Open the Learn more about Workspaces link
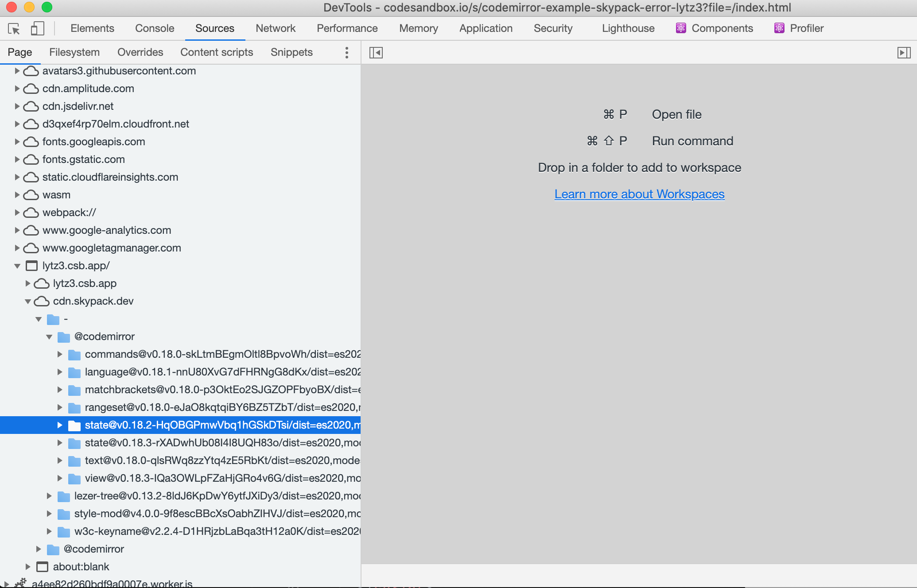Image resolution: width=917 pixels, height=588 pixels. point(639,194)
